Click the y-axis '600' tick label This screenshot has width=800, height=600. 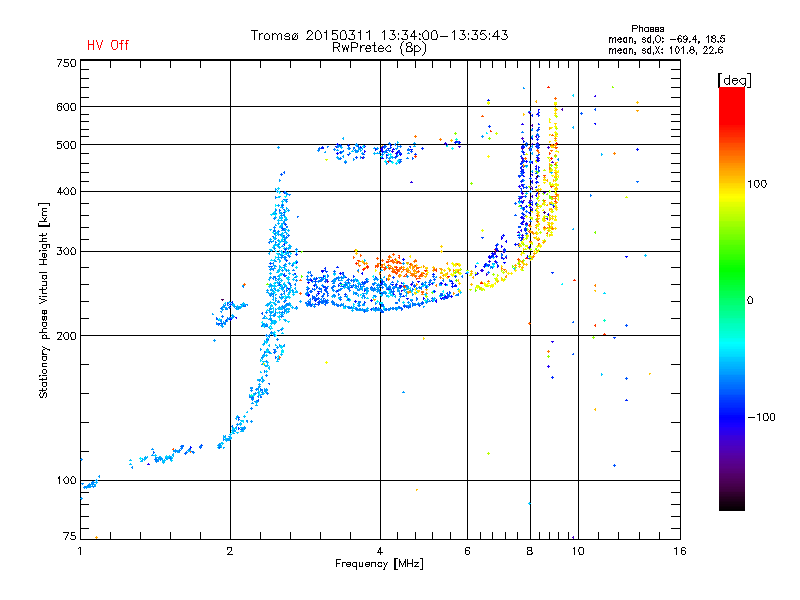coord(66,107)
